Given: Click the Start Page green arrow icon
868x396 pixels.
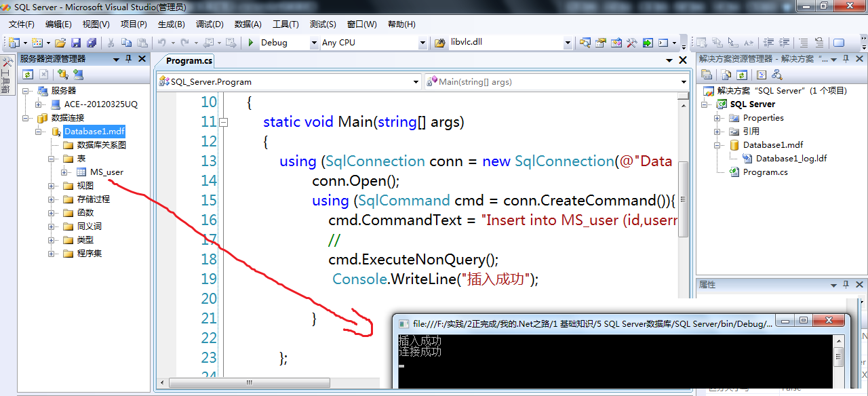Looking at the screenshot, I should [x=648, y=42].
